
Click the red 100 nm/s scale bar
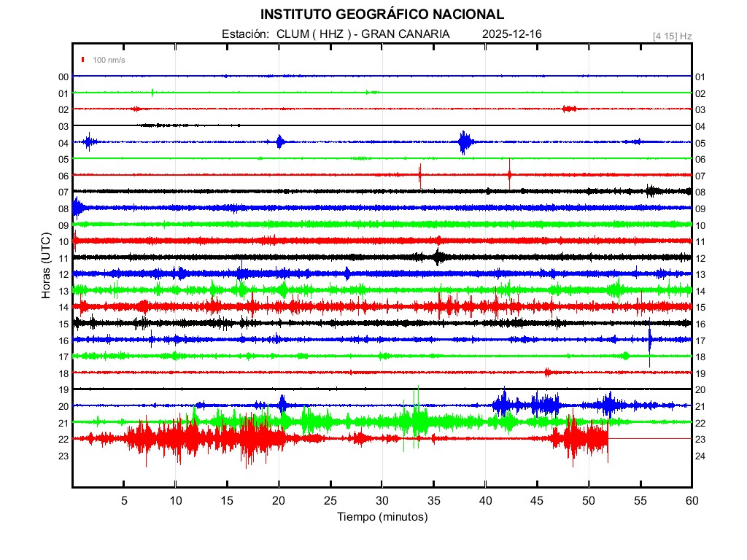click(84, 60)
